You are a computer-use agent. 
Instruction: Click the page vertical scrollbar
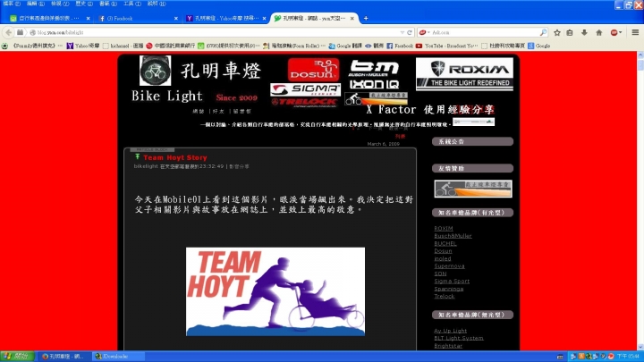click(640, 201)
